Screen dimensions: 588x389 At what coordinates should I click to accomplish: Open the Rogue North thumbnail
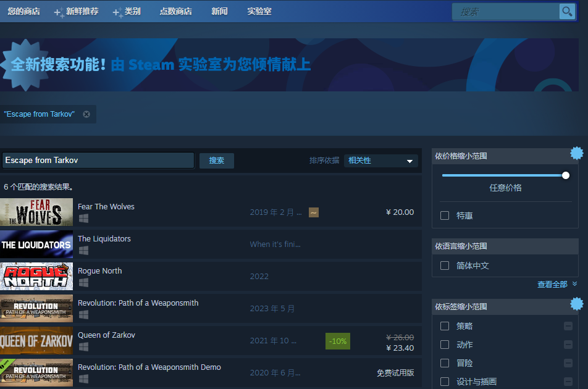point(36,277)
